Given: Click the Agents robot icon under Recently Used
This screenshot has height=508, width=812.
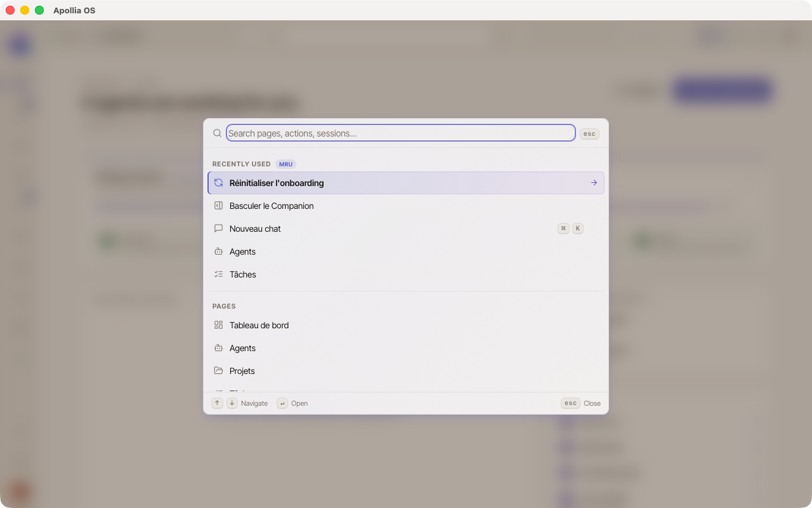Looking at the screenshot, I should 218,251.
